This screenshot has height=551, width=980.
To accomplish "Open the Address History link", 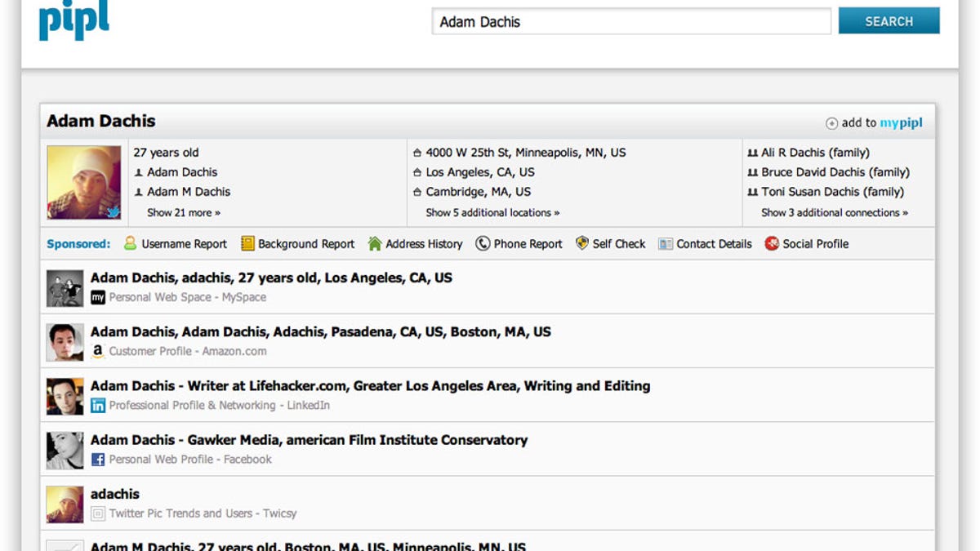I will pyautogui.click(x=424, y=244).
